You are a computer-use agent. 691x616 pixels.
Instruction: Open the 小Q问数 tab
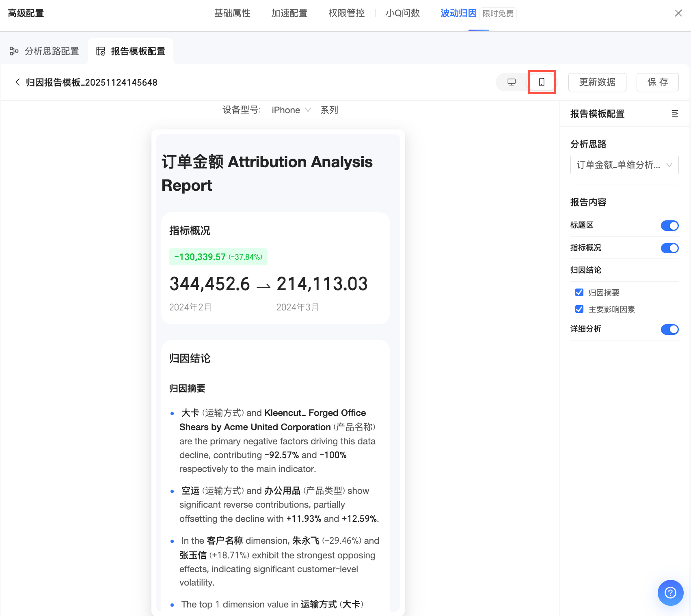point(403,13)
